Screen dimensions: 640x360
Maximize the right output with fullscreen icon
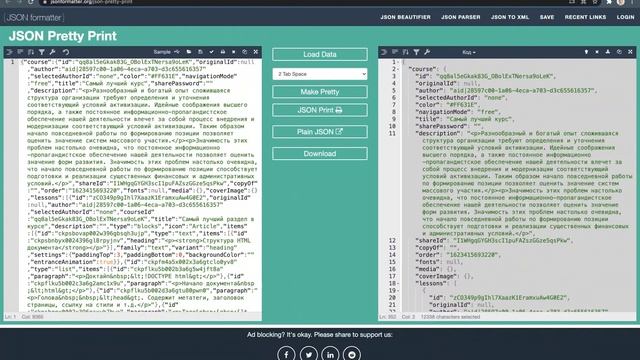click(630, 52)
